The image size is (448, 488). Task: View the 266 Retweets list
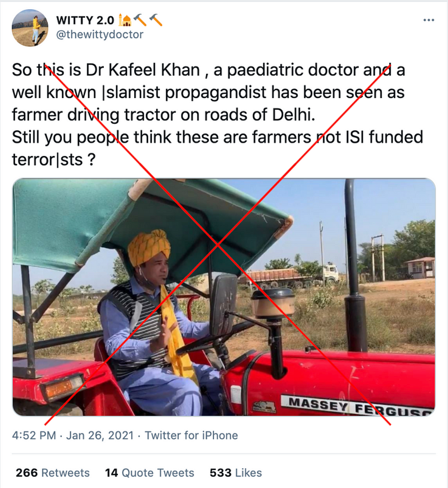[x=53, y=473]
